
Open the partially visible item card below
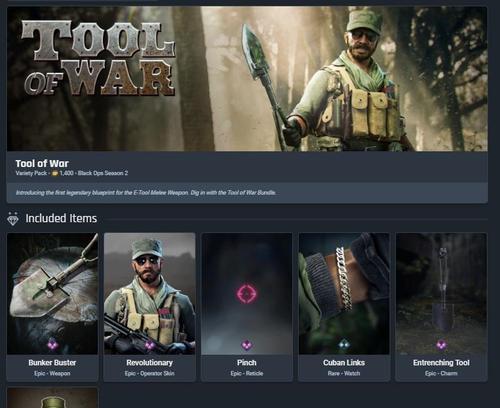[52, 398]
